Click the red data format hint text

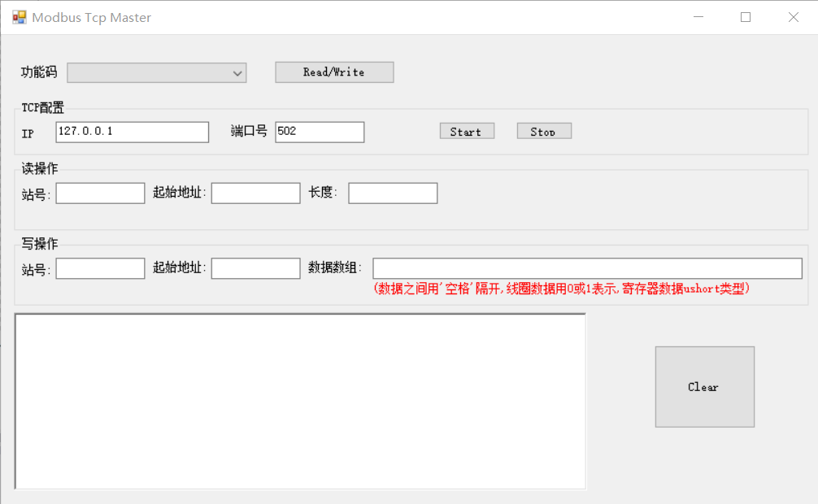pos(561,289)
